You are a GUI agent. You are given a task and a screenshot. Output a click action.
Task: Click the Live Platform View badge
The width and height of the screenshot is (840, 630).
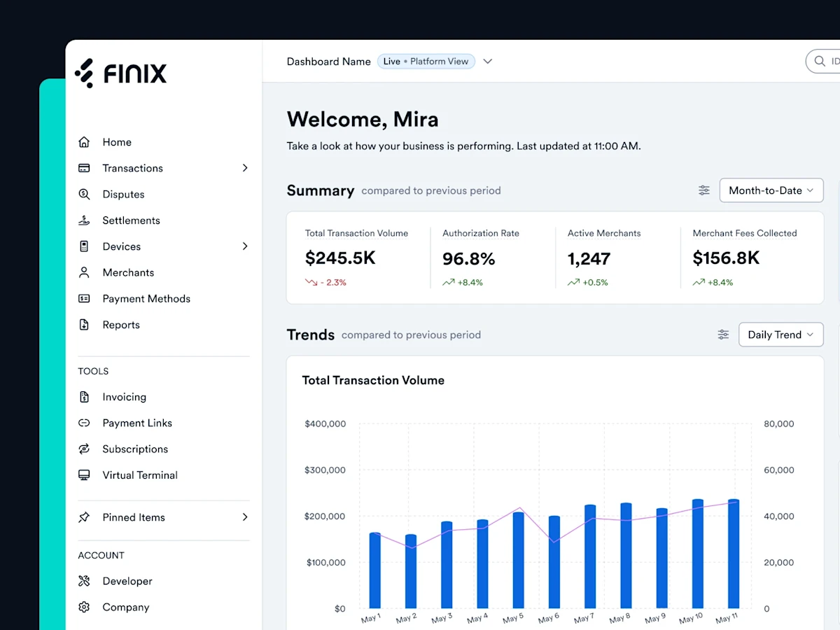coord(426,62)
